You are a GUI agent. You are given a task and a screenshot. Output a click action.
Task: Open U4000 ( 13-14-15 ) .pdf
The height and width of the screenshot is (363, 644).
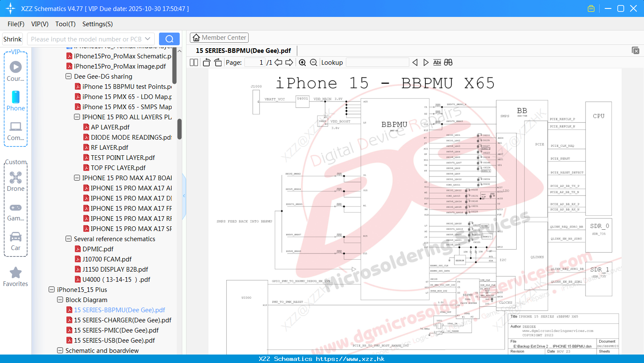(x=112, y=280)
